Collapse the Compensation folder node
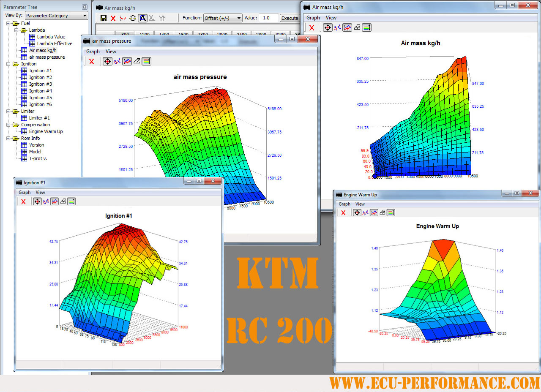Viewport: 541px width, 392px height. pyautogui.click(x=8, y=125)
